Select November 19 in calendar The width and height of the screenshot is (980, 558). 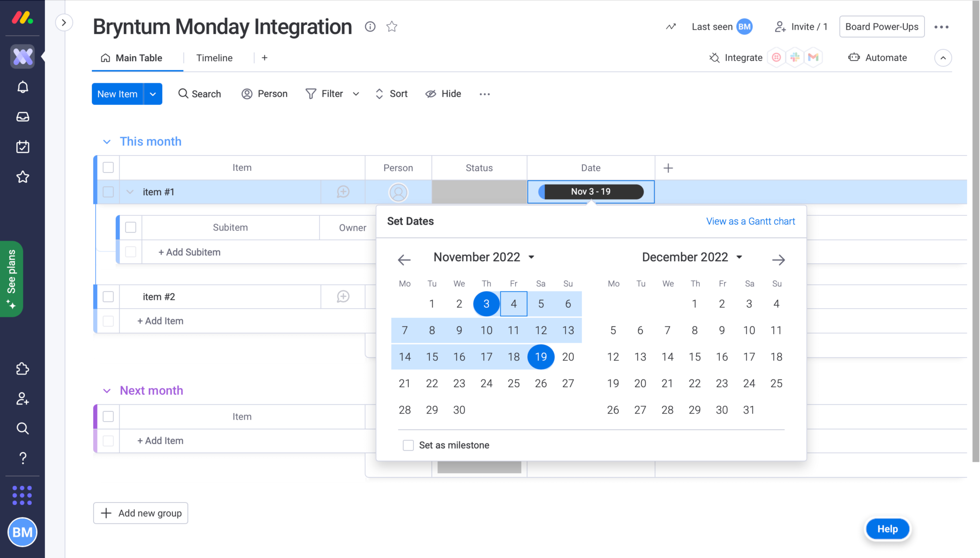(541, 357)
